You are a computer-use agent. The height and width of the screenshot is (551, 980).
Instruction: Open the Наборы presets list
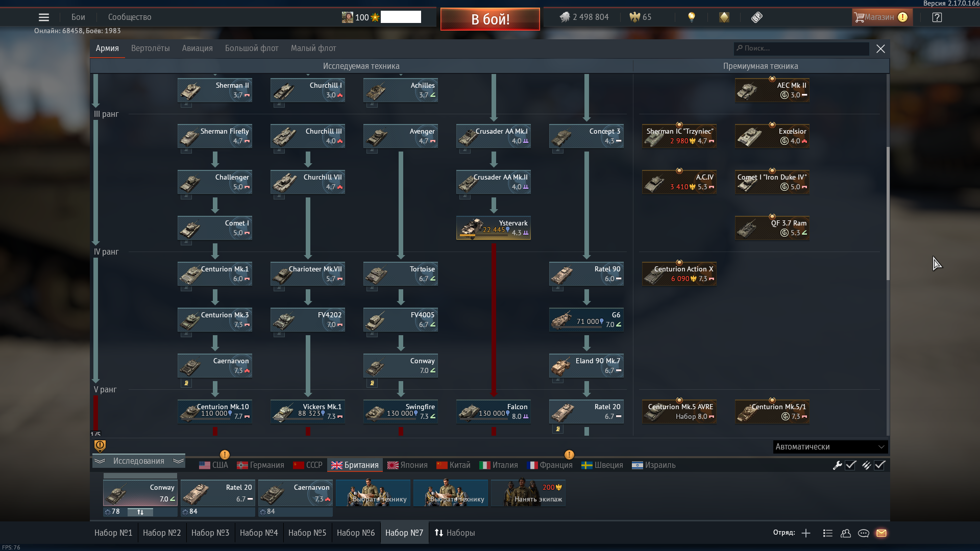pos(455,533)
